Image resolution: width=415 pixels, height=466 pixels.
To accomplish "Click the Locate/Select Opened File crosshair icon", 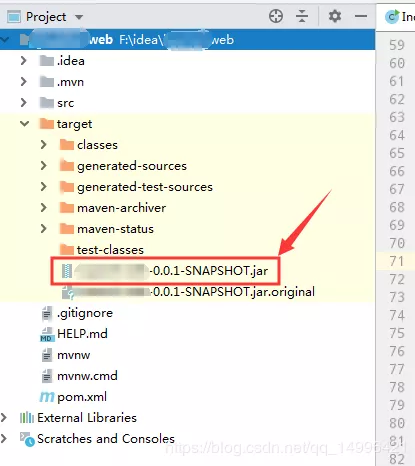I will tap(276, 16).
